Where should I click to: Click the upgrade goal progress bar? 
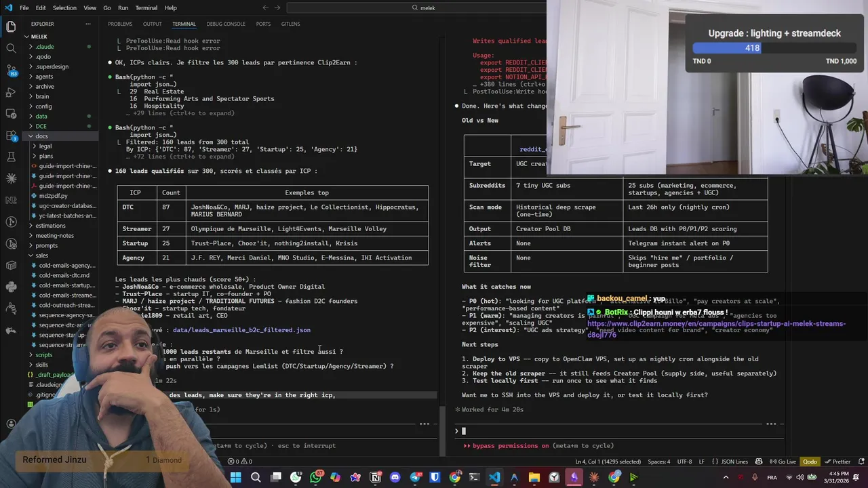click(x=774, y=48)
